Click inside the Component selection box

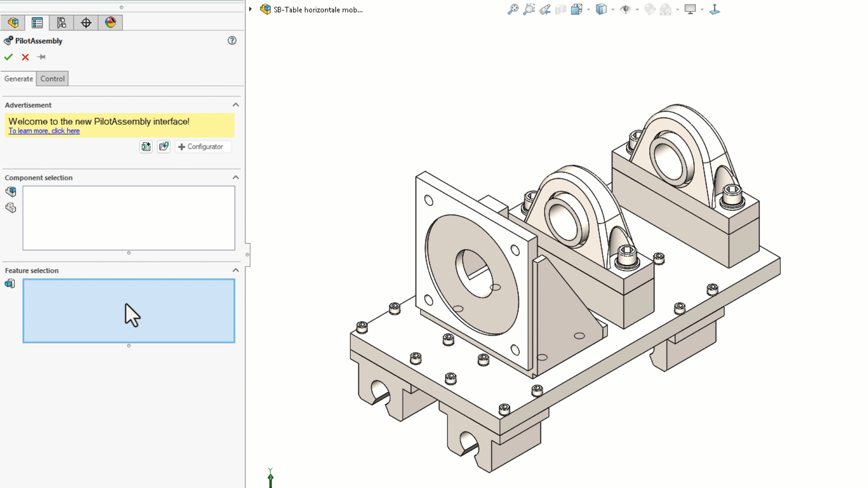pyautogui.click(x=129, y=218)
